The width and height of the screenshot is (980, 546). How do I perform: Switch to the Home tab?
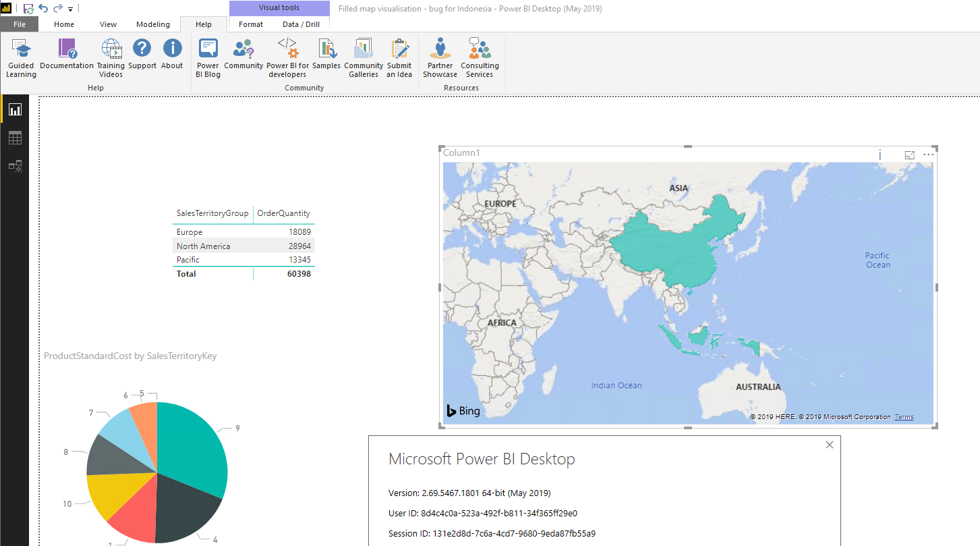[x=64, y=24]
